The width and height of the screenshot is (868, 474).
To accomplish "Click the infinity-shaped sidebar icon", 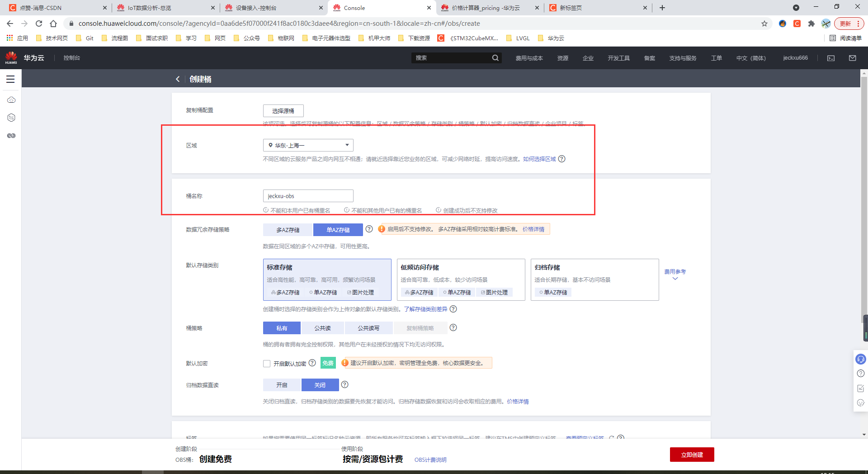I will pos(11,136).
